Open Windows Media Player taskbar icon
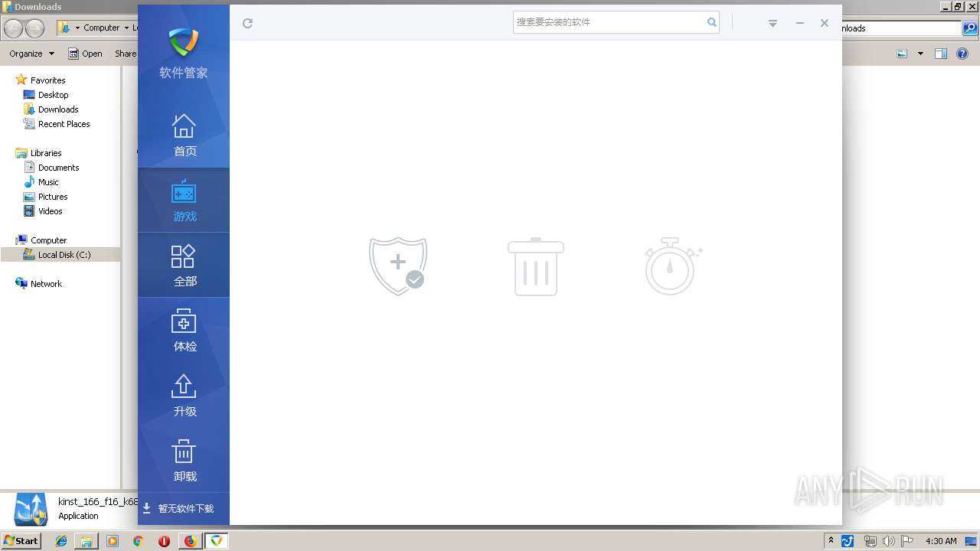 [x=113, y=541]
